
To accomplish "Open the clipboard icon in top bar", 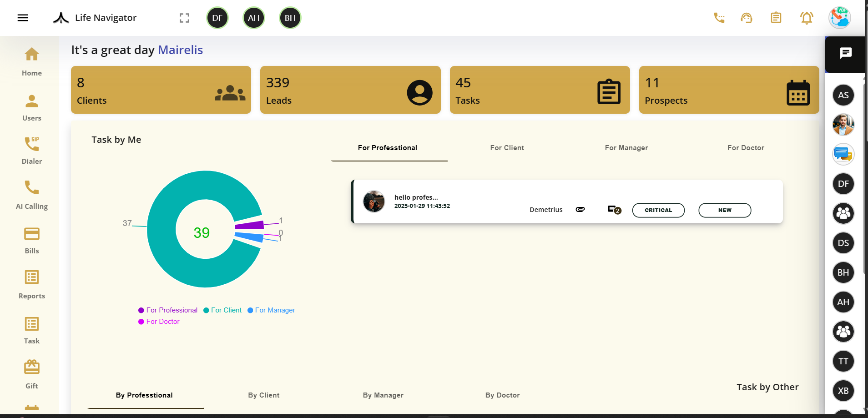I will (776, 18).
